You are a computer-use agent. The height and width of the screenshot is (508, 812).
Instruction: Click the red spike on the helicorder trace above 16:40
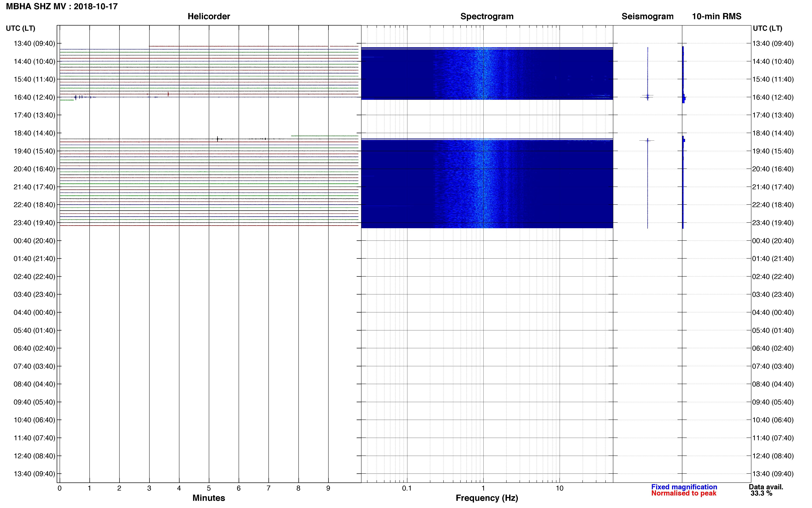[x=168, y=94]
